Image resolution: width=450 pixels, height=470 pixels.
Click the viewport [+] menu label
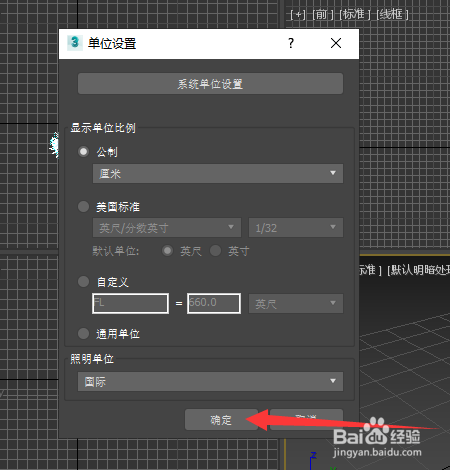(297, 14)
